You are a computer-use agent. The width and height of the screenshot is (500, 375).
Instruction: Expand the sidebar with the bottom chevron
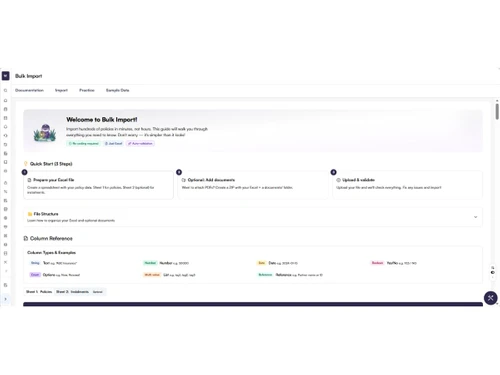click(x=5, y=299)
